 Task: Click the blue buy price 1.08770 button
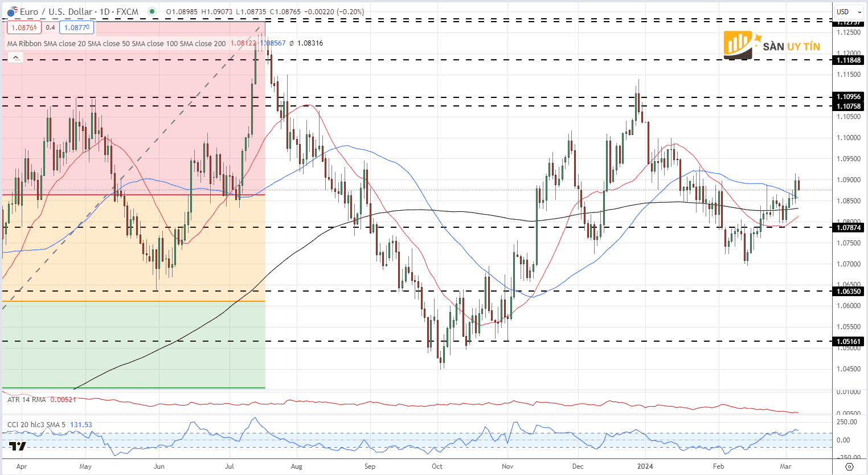pos(76,27)
